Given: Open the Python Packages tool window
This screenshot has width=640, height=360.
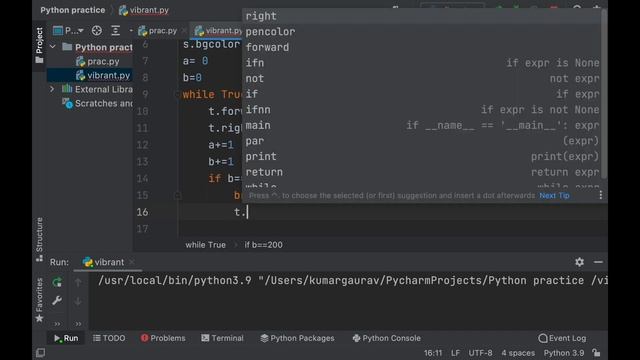Looking at the screenshot, I should point(297,338).
